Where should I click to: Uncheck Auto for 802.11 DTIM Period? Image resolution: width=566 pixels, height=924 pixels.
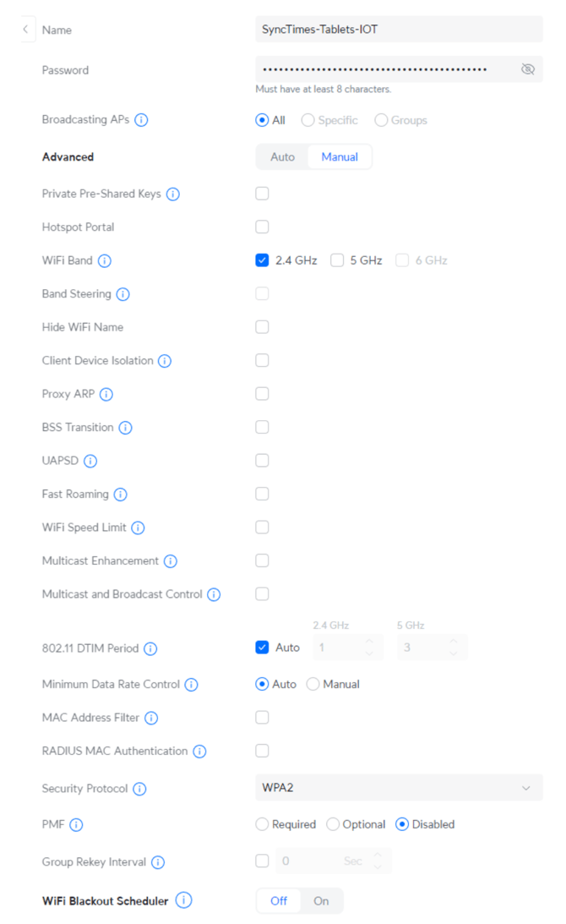pyautogui.click(x=262, y=648)
